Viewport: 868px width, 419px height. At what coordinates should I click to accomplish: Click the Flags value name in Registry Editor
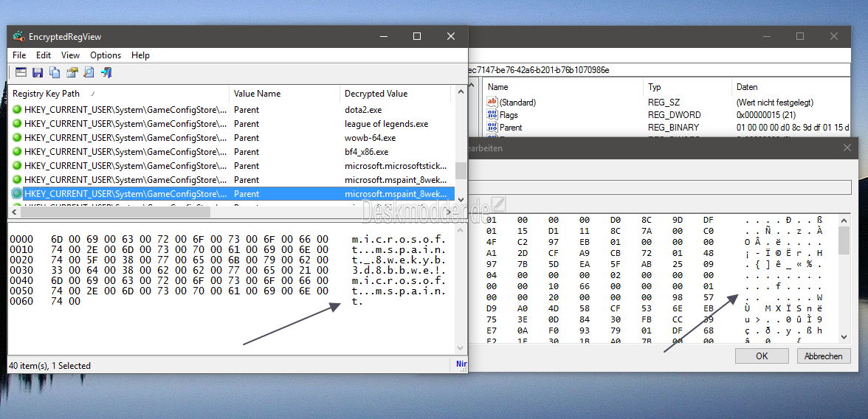coord(509,115)
